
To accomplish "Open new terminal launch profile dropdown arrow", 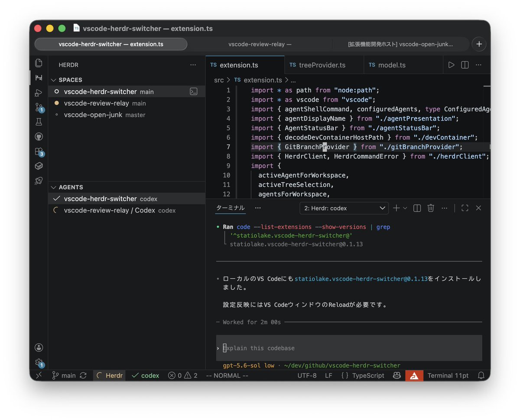I will click(x=405, y=208).
